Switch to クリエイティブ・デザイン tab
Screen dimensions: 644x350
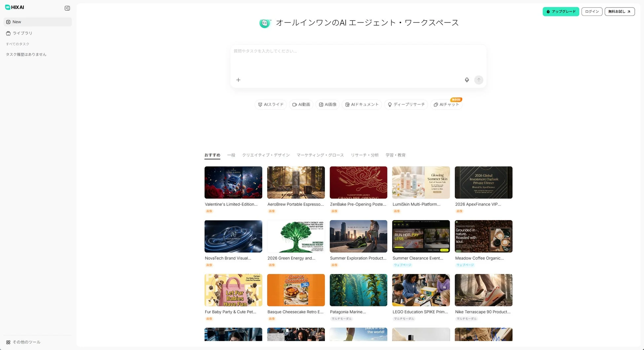[266, 155]
